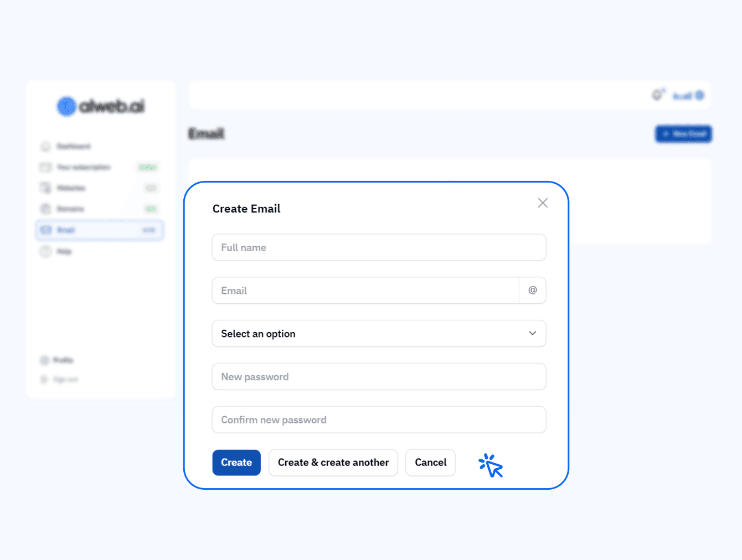Click the Sign out icon in the sidebar

click(45, 379)
